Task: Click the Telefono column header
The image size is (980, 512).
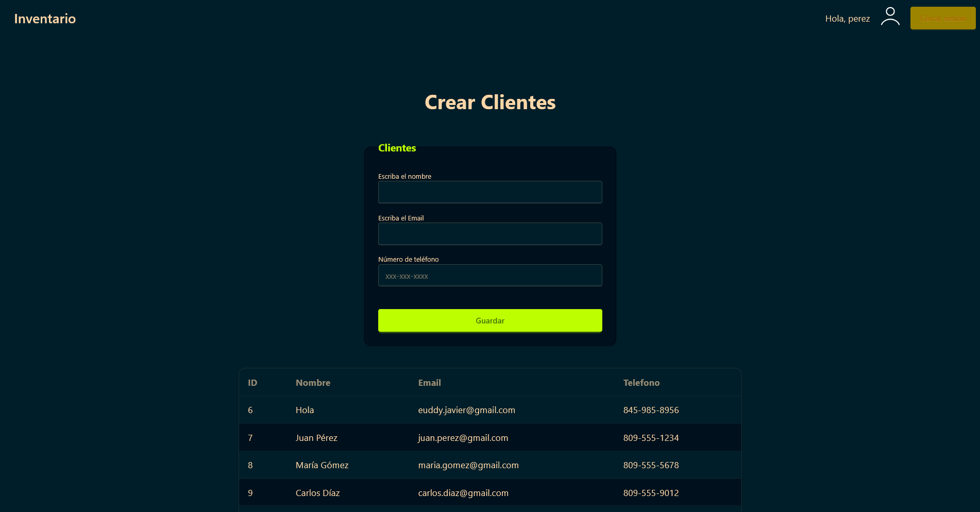Action: point(641,383)
